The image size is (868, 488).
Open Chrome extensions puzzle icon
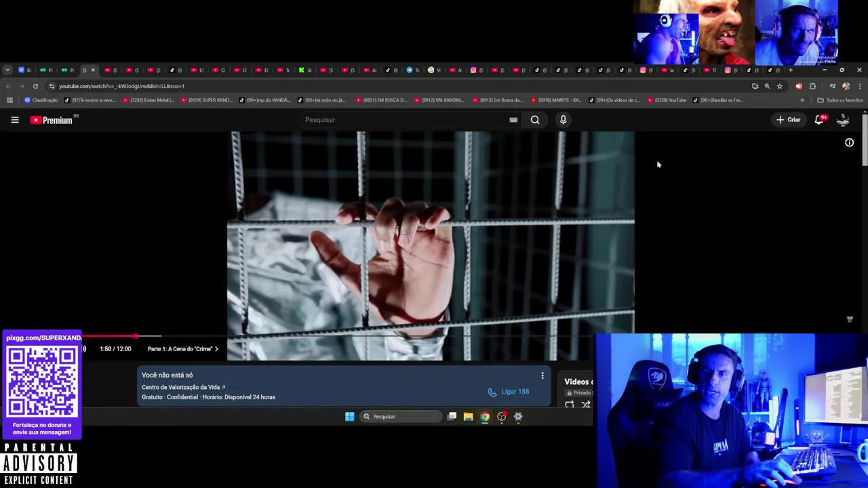coord(812,86)
